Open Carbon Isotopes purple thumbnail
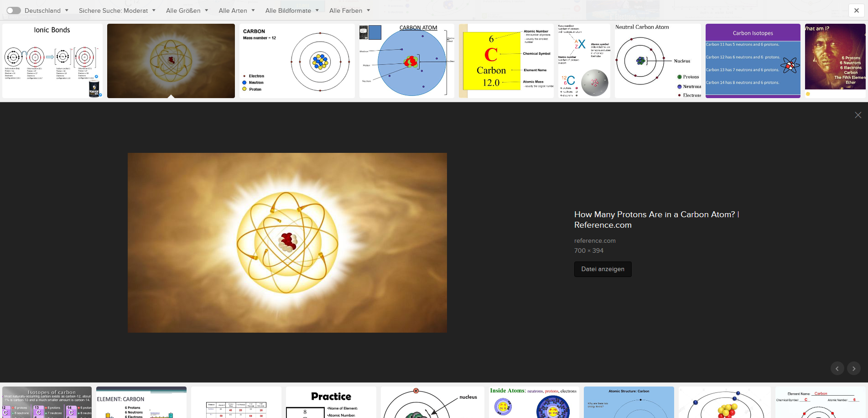This screenshot has width=868, height=418. 753,61
